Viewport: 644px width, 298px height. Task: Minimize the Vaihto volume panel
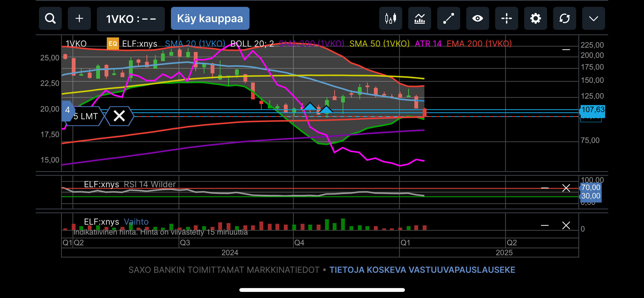545,225
